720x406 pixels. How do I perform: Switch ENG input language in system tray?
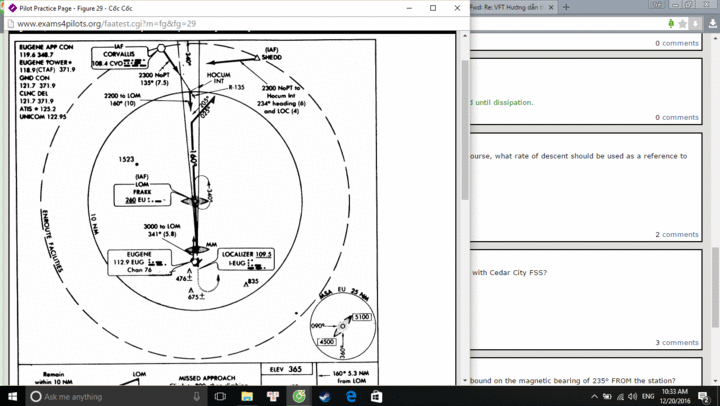pos(649,396)
